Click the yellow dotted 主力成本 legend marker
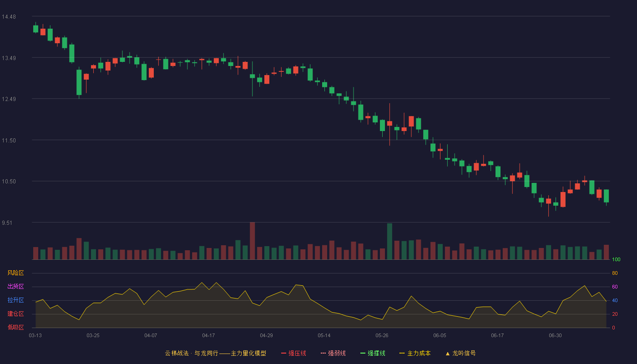This screenshot has width=637, height=364. coord(402,353)
